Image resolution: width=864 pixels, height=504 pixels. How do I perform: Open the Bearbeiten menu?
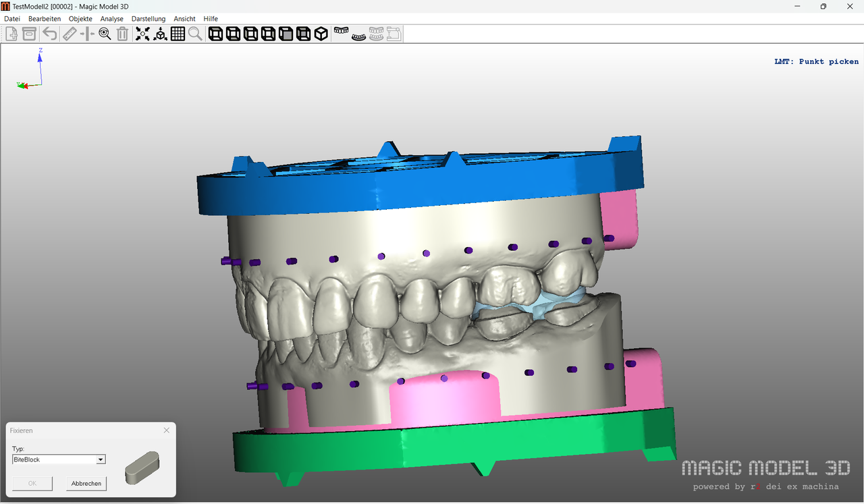[x=45, y=19]
